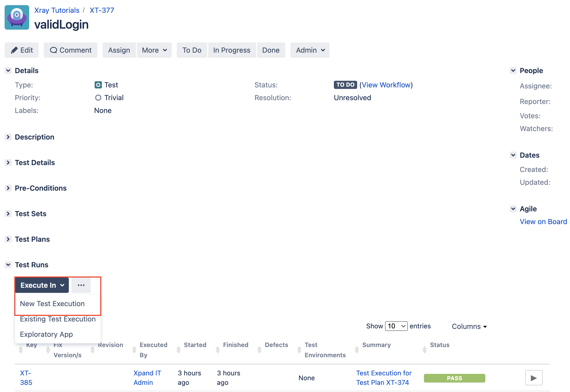
Task: Click the Assign button
Action: pos(119,50)
